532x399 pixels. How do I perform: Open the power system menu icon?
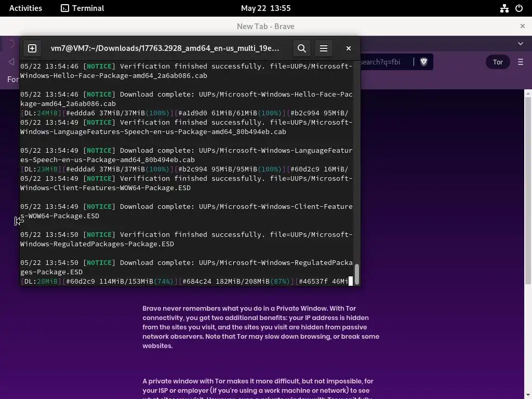[x=519, y=8]
